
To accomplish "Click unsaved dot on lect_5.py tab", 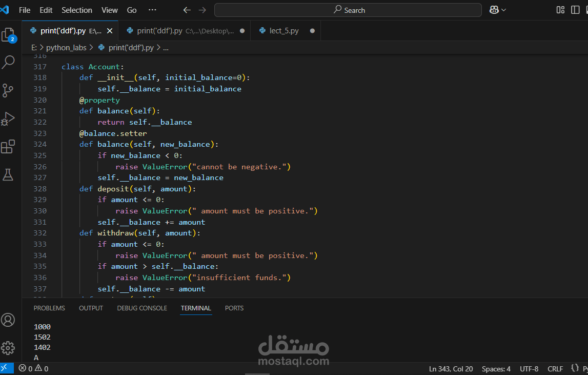I will (312, 31).
